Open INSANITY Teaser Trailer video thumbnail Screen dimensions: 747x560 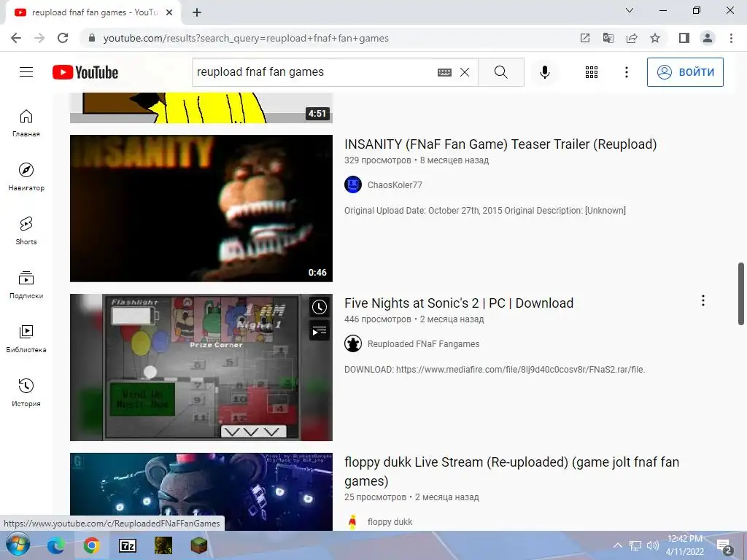click(201, 208)
